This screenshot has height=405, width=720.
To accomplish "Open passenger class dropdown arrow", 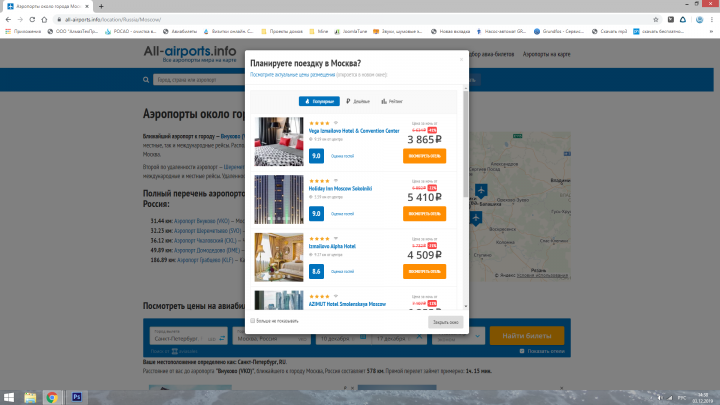I will (x=478, y=336).
